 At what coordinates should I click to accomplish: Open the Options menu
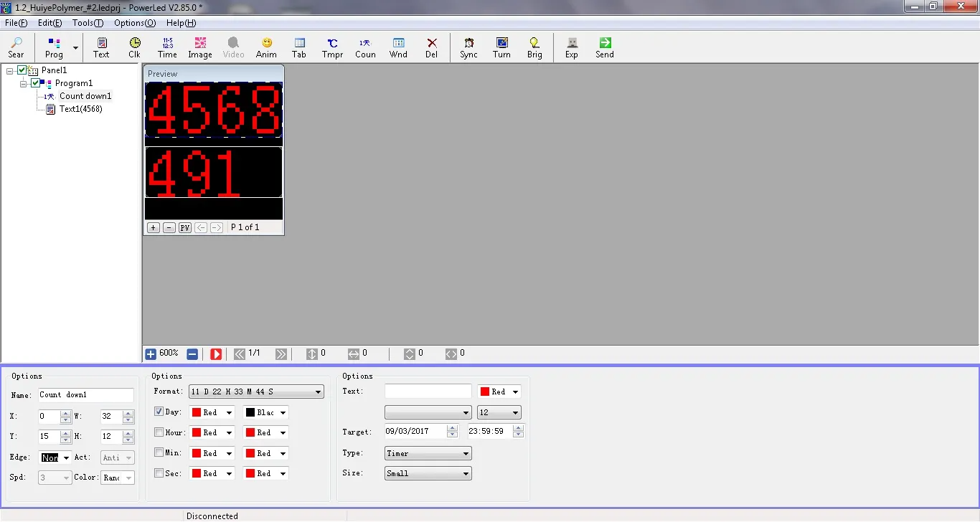coord(135,23)
